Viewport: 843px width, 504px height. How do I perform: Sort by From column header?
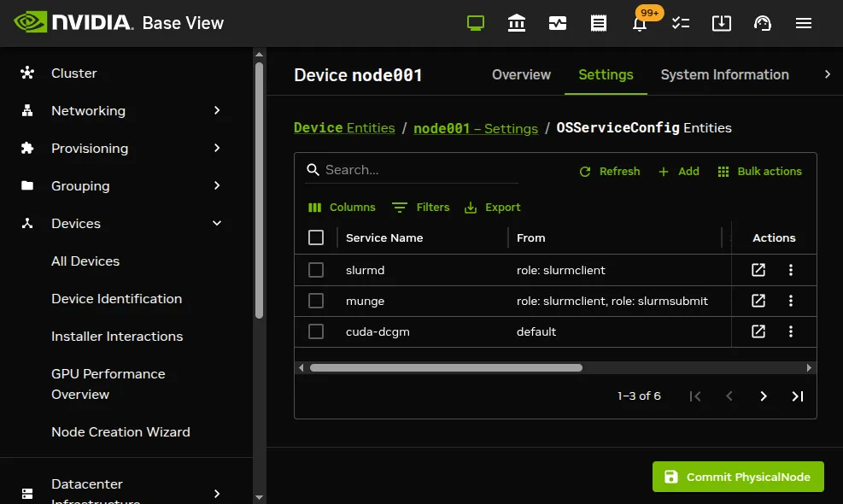(530, 237)
